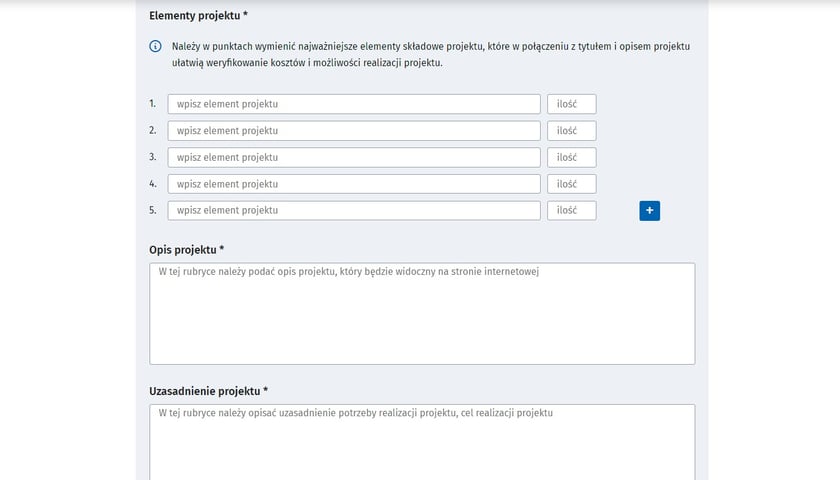Focus the first 'wpisz element projektu' field
The width and height of the screenshot is (840, 480).
click(x=354, y=104)
